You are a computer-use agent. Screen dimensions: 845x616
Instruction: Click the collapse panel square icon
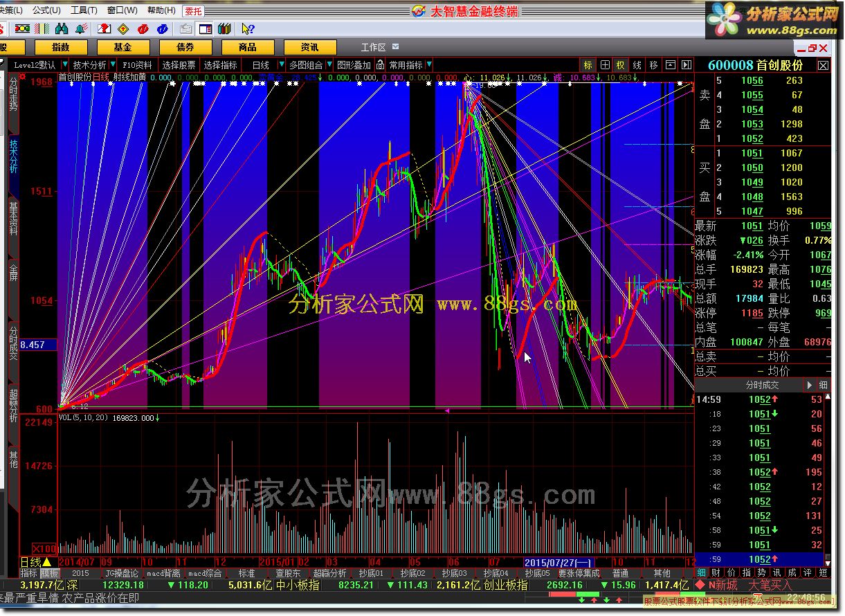click(x=670, y=65)
